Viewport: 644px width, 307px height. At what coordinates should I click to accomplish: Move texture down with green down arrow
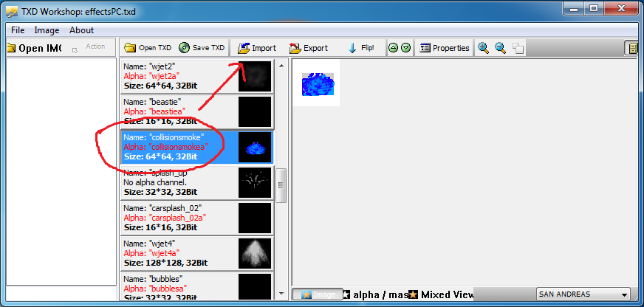(405, 48)
